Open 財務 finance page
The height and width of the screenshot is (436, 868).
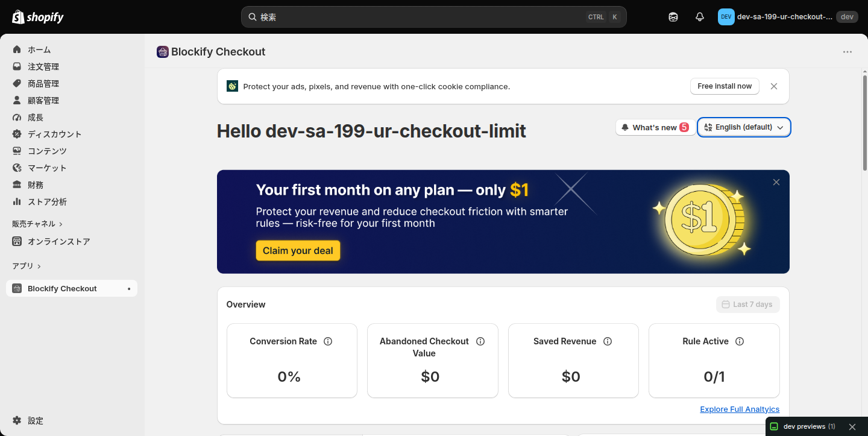coord(72,185)
